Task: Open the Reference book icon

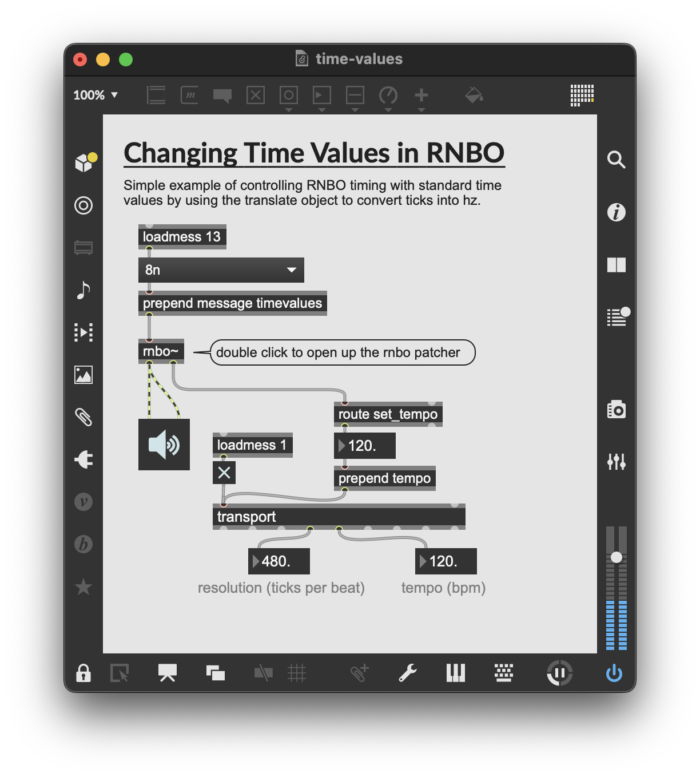Action: click(616, 265)
